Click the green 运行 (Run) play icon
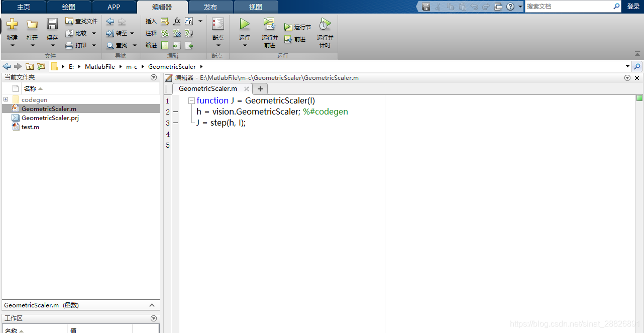Image resolution: width=644 pixels, height=333 pixels. (245, 24)
